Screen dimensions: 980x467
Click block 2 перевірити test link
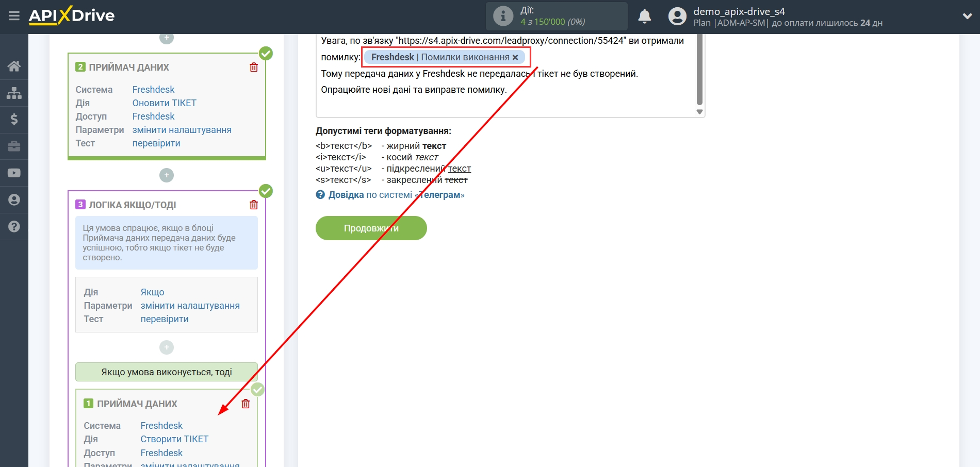click(156, 143)
